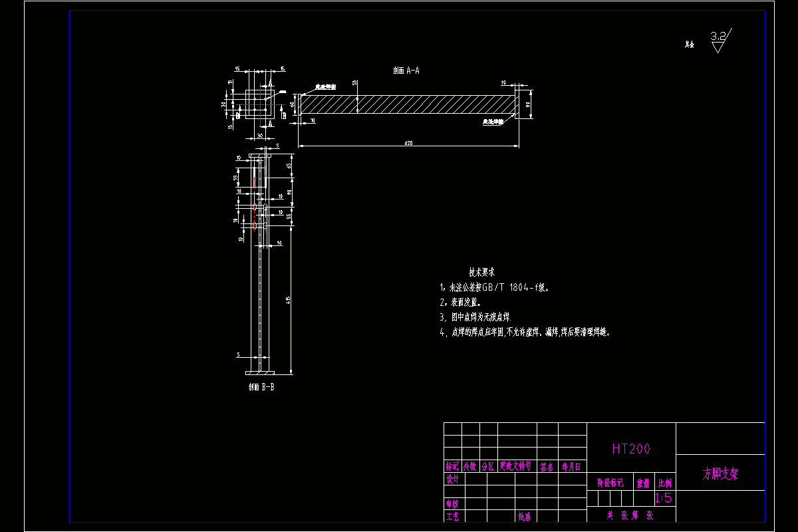This screenshot has width=798, height=532.
Task: Select the "年月日" column header
Action: coord(571,467)
